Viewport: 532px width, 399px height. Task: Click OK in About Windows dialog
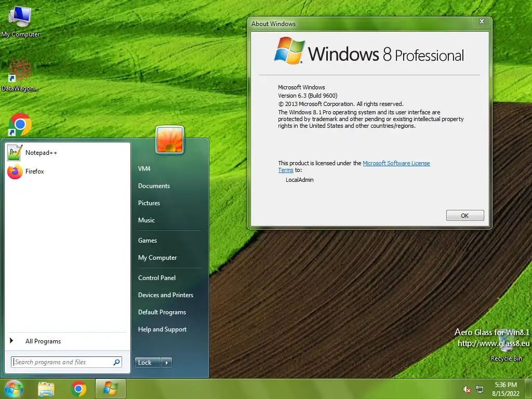(465, 216)
